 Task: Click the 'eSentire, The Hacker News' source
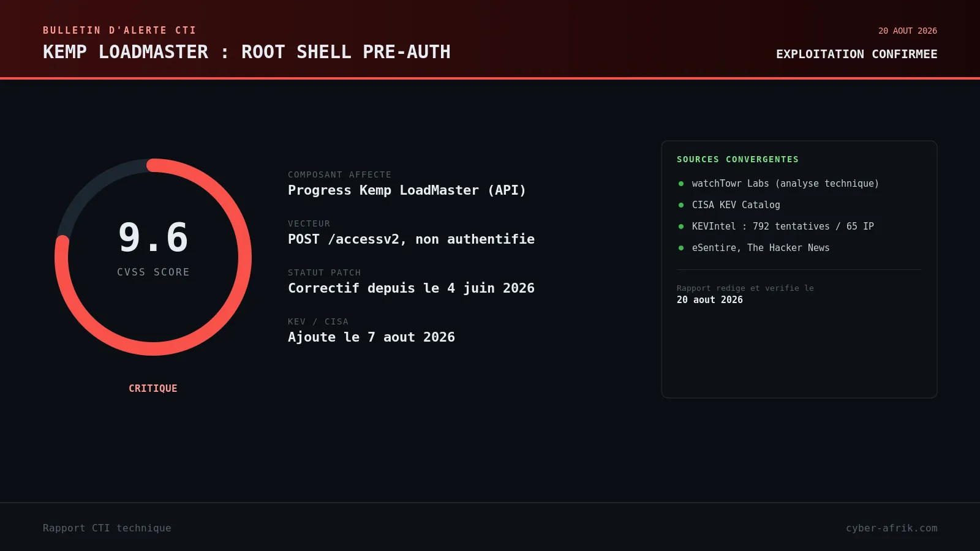pos(761,248)
